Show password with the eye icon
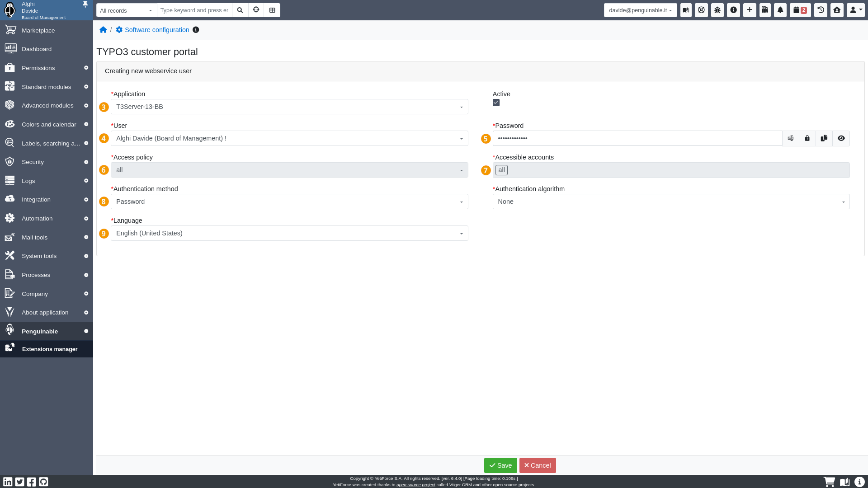The height and width of the screenshot is (488, 868). [841, 138]
